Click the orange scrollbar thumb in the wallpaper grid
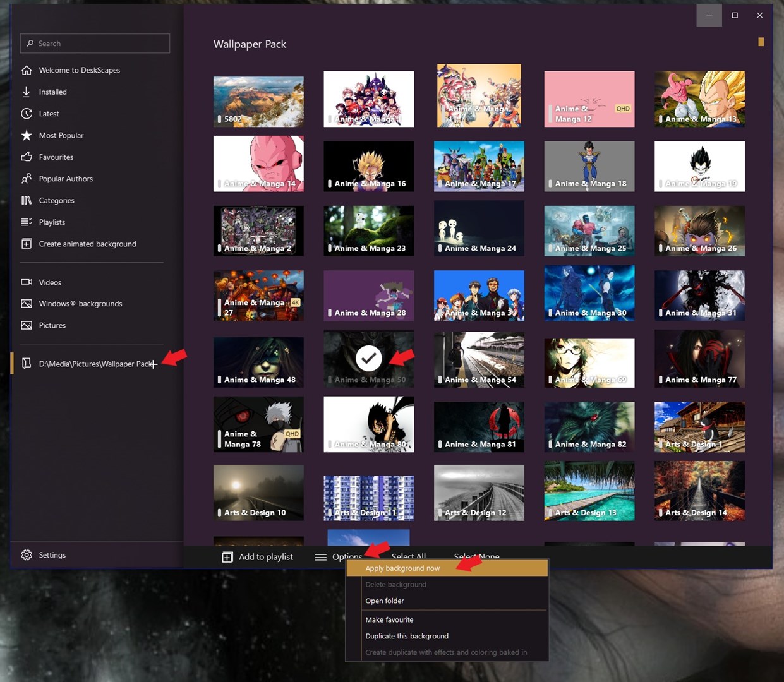784x682 pixels. pyautogui.click(x=761, y=42)
